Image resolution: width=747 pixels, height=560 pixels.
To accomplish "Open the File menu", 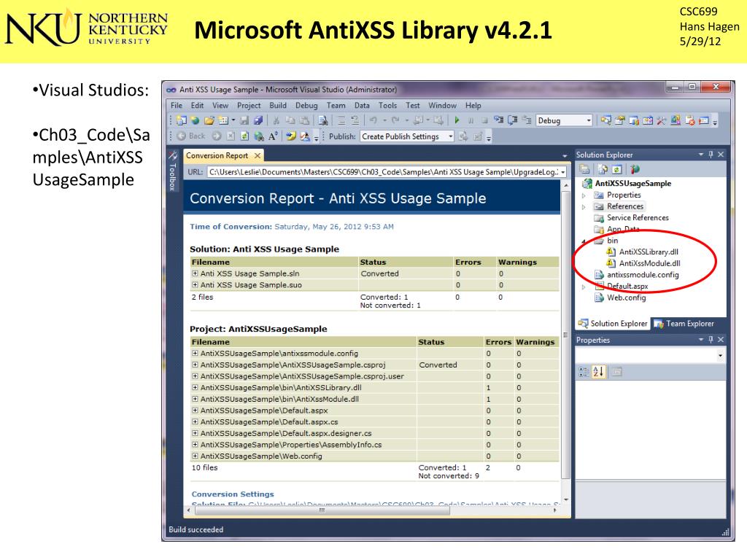I will (177, 105).
